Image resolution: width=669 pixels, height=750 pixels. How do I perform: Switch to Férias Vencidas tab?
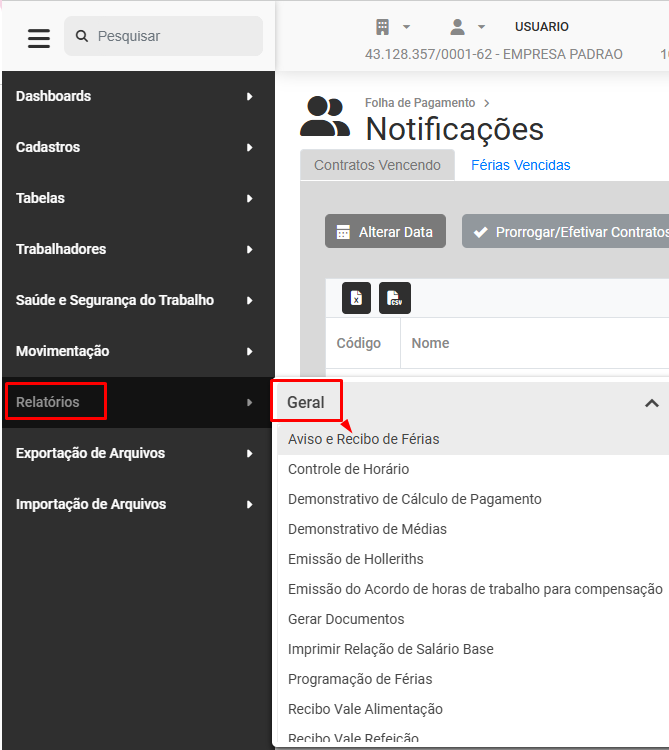520,165
